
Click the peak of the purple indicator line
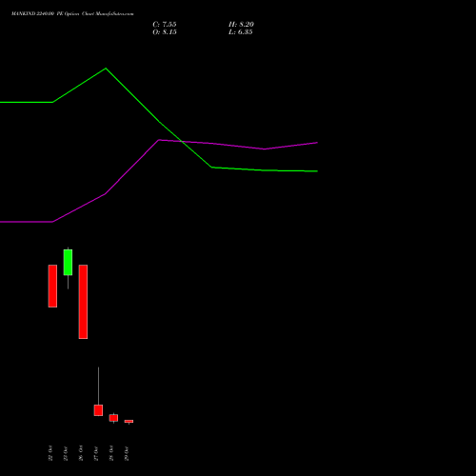[159, 140]
